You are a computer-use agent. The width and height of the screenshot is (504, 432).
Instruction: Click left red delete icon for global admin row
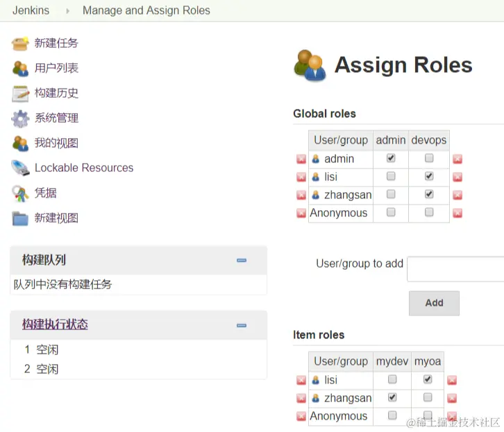tap(301, 159)
